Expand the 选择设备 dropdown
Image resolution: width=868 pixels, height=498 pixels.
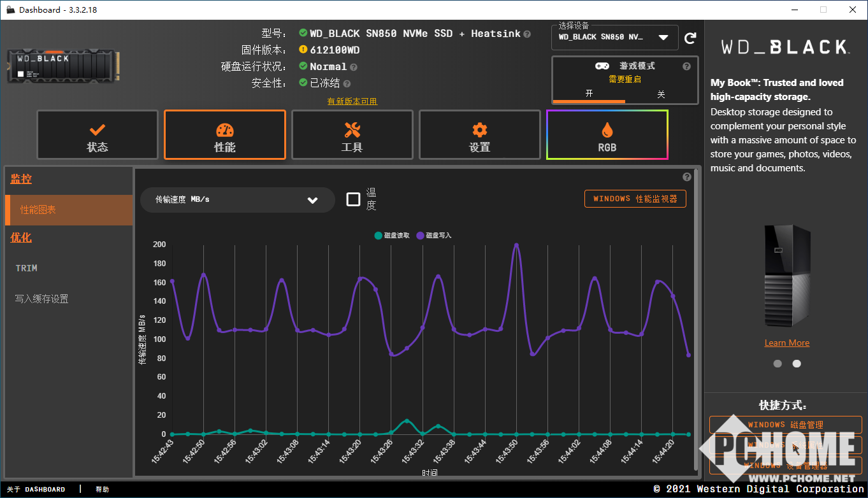615,38
